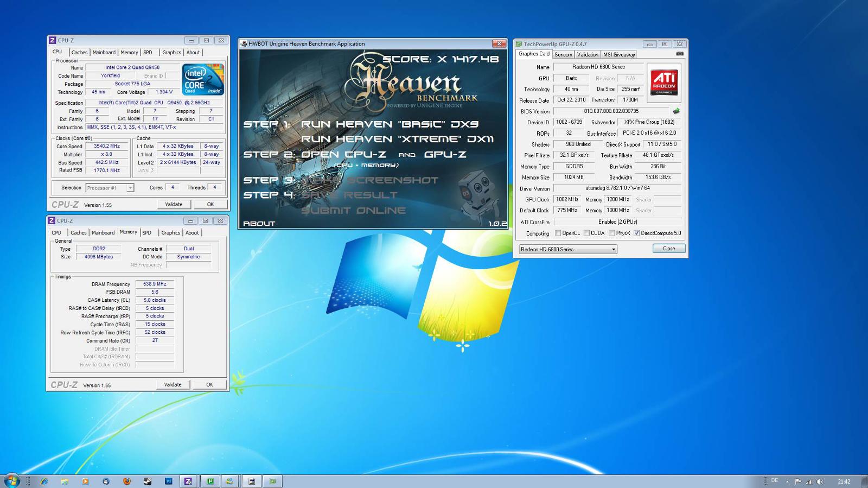Image resolution: width=868 pixels, height=488 pixels.
Task: Open the Action Center flag icon
Action: click(798, 481)
